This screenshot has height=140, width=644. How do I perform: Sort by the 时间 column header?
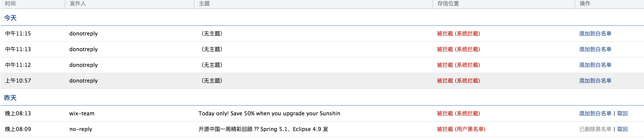(10, 4)
